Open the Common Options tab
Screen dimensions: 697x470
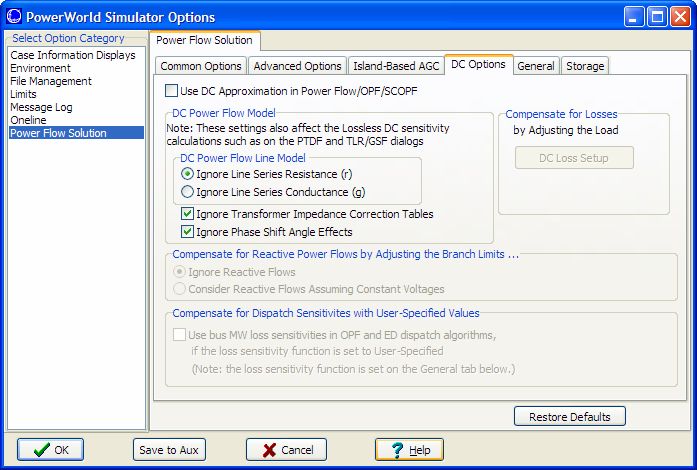pyautogui.click(x=200, y=66)
